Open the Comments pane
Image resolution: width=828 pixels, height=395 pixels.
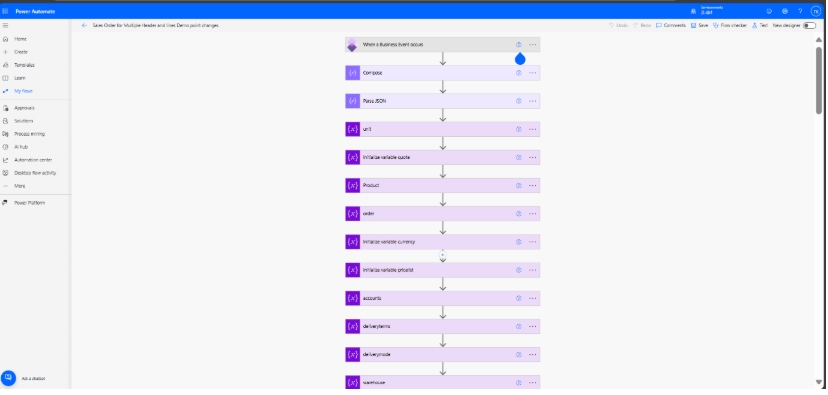[671, 25]
